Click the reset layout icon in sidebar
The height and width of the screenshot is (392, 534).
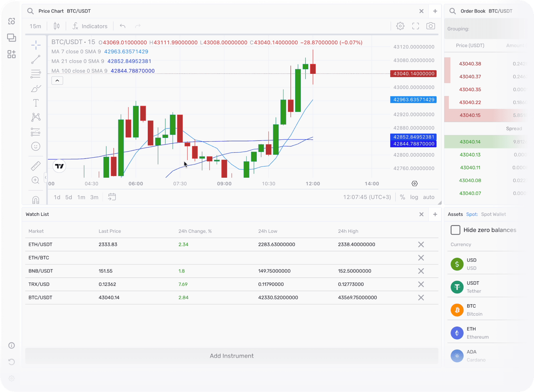pyautogui.click(x=12, y=362)
